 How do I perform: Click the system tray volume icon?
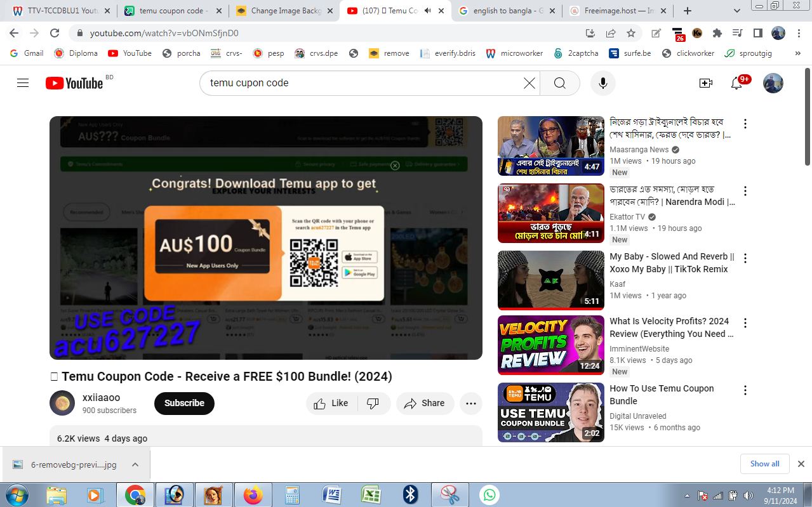(x=749, y=496)
